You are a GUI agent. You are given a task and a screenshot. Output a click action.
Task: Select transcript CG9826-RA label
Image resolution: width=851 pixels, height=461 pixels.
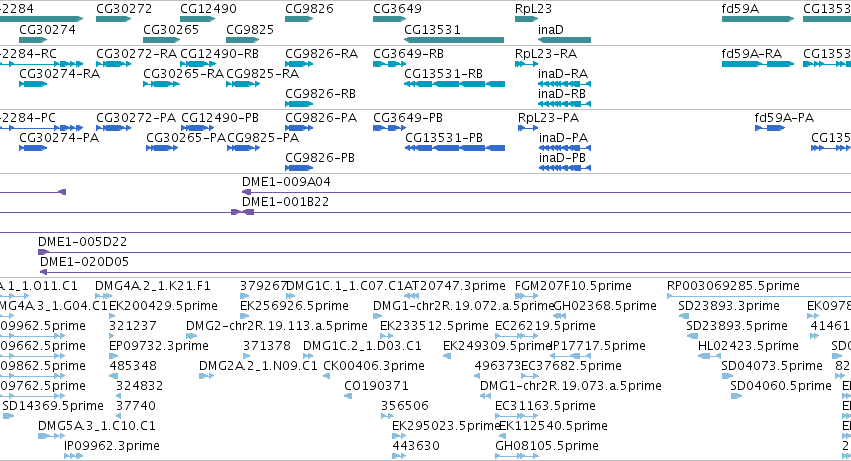coord(321,54)
